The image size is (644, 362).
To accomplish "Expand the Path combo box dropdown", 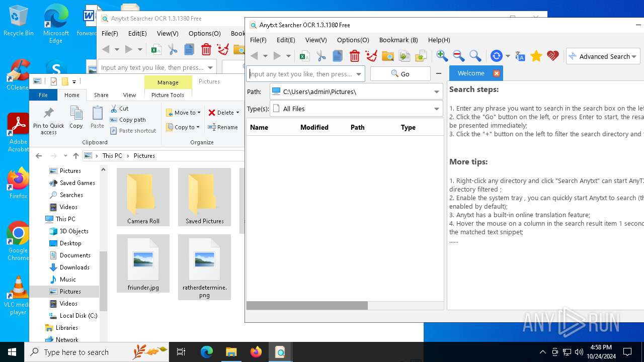I will [437, 92].
